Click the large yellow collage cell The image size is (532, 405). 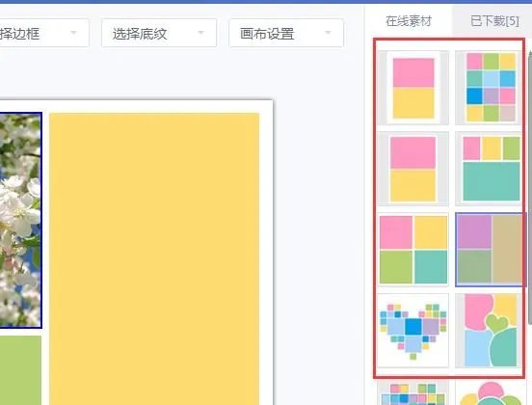click(154, 258)
